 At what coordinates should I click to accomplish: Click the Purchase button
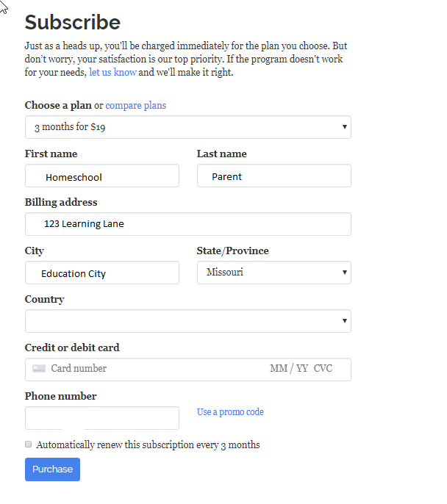tap(52, 469)
